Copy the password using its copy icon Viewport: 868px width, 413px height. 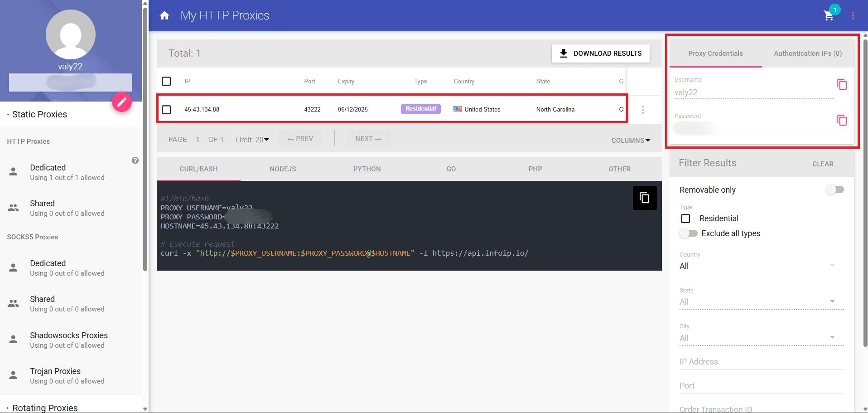point(842,121)
